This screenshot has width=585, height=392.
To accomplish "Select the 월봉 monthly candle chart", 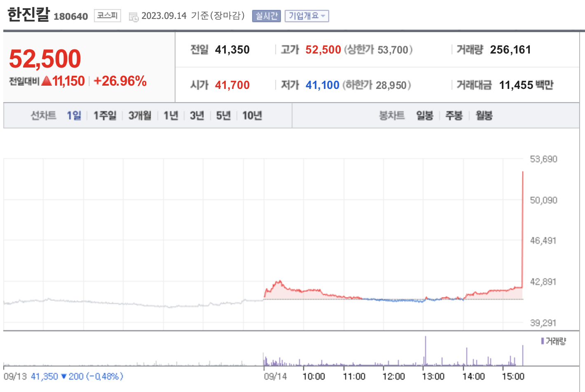I will [x=484, y=116].
